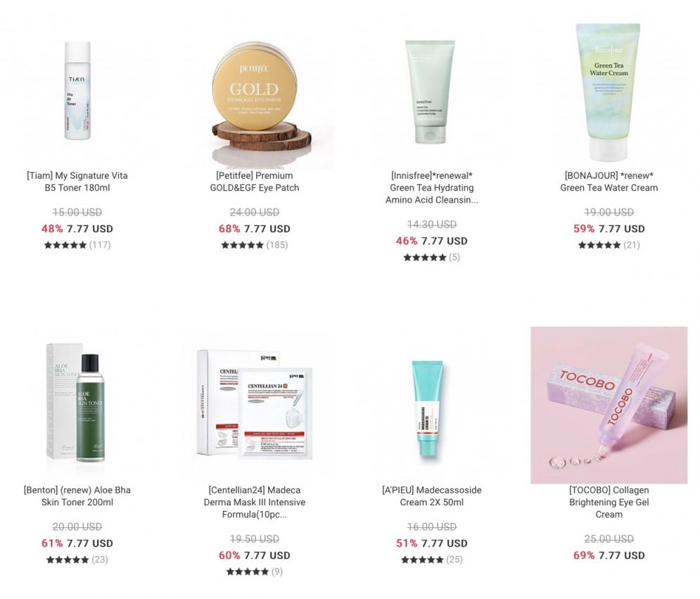The width and height of the screenshot is (700, 599).
Task: Open '[Centellian24] Madeca Derma Mask III' title
Action: (255, 502)
